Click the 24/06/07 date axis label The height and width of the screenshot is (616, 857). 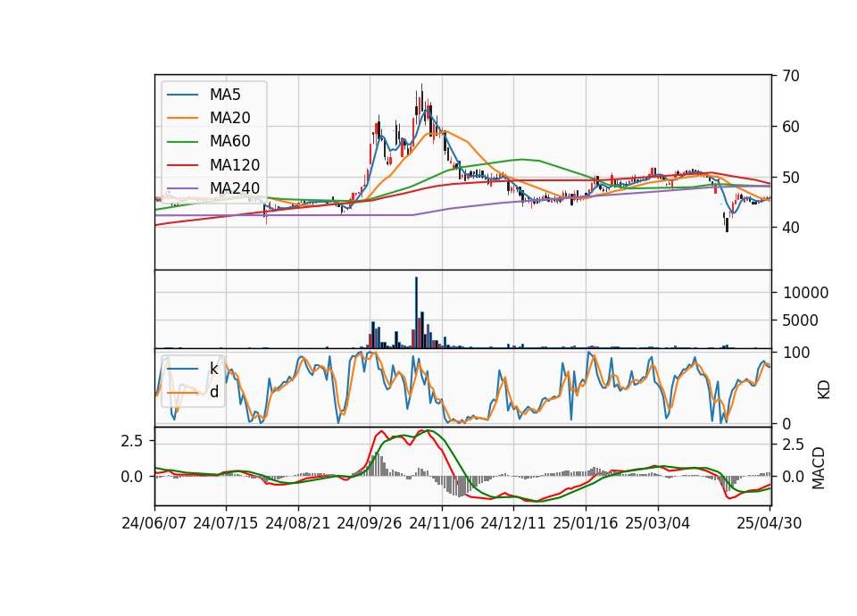tap(154, 523)
